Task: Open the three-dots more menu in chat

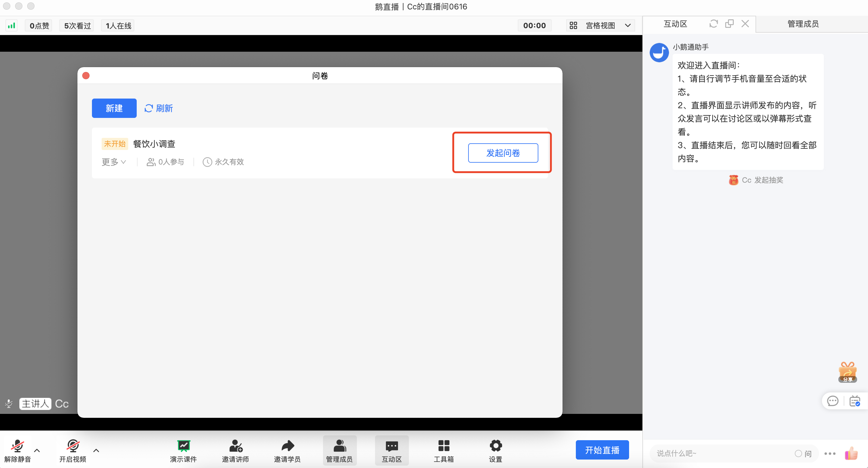Action: [x=830, y=453]
